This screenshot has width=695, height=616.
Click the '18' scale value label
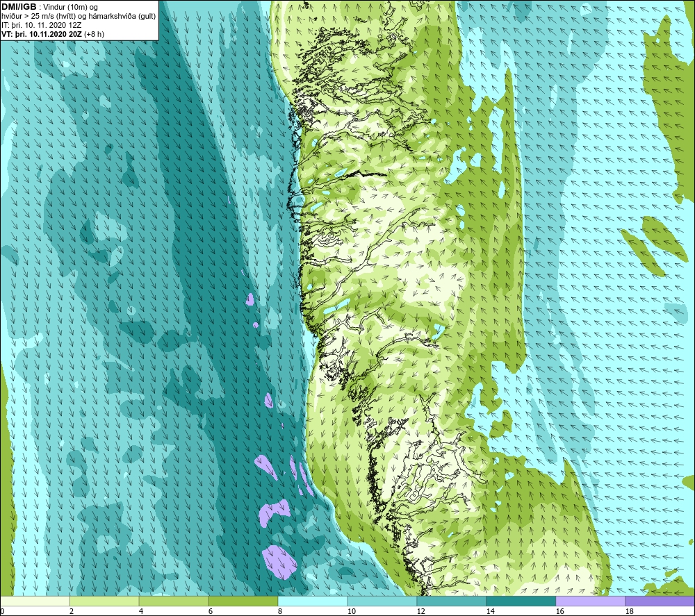pos(629,611)
